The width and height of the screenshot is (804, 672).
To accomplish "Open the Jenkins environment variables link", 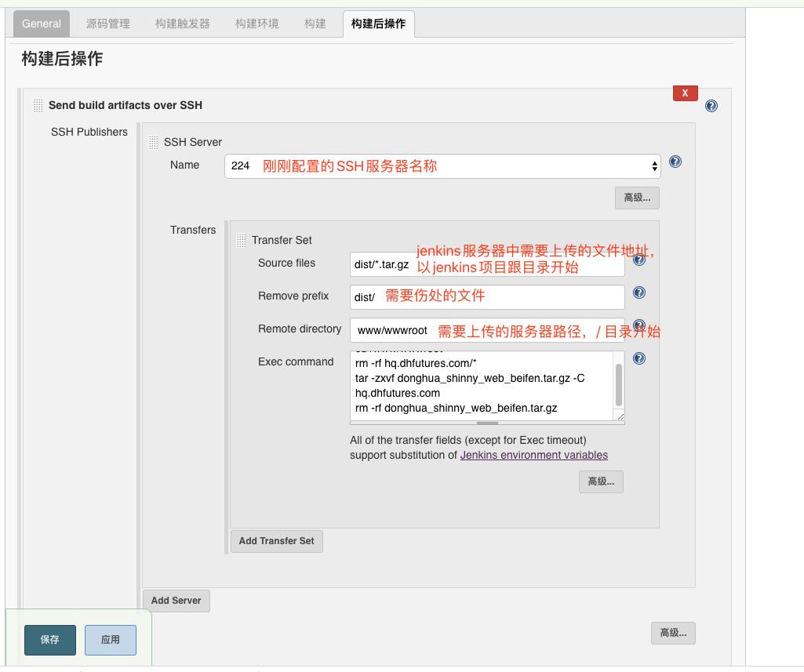I will 534,455.
